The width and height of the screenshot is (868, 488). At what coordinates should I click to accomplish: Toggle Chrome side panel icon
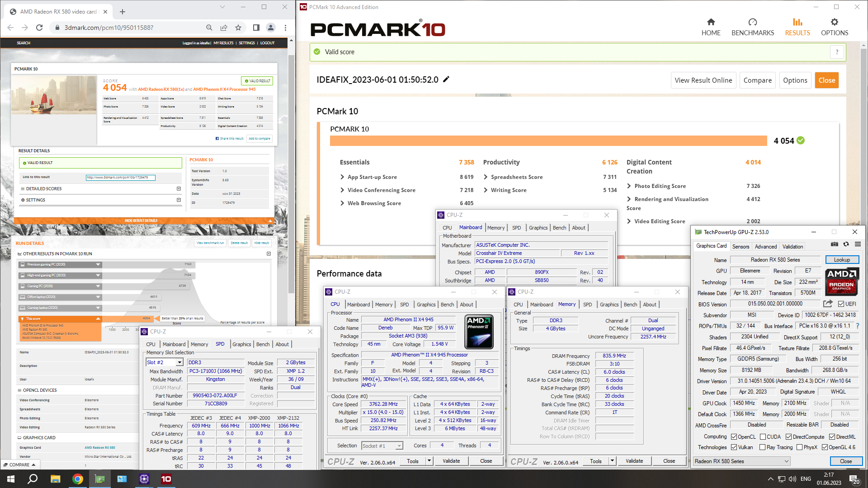click(256, 28)
